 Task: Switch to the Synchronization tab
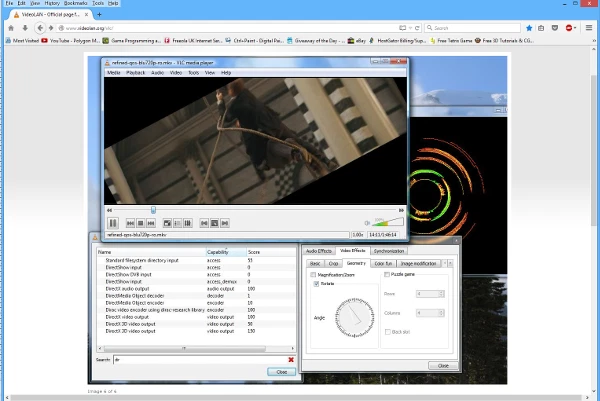click(x=389, y=251)
